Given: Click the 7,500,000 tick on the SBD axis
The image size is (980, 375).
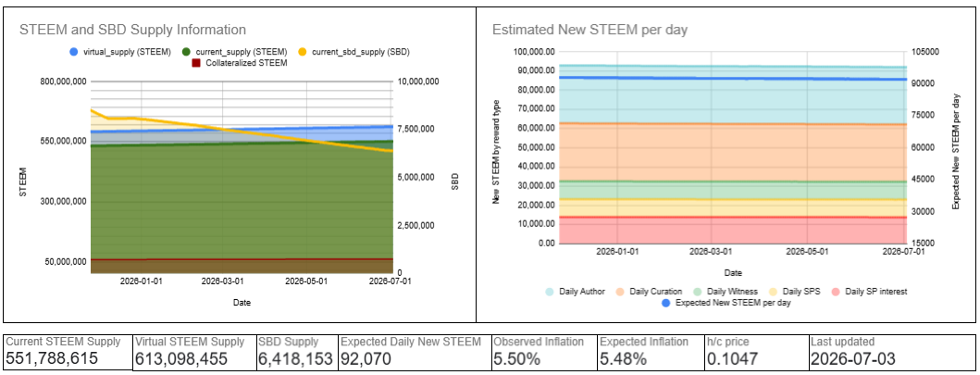Looking at the screenshot, I should pos(416,130).
